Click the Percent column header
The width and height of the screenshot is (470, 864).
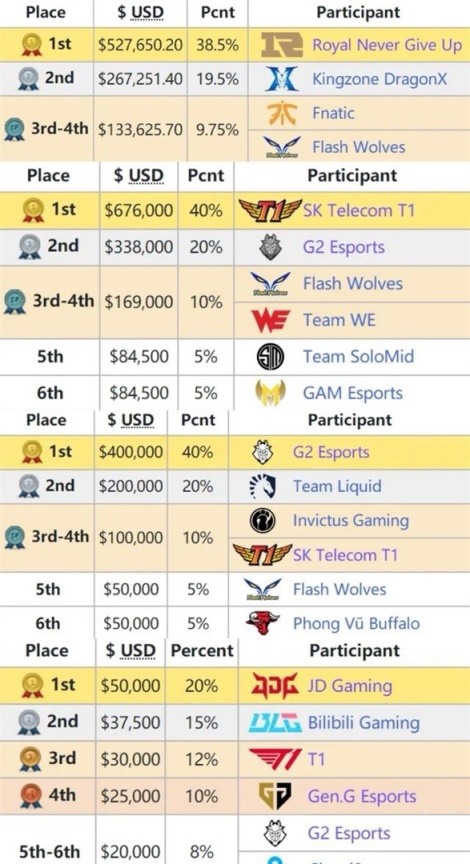[x=202, y=651]
